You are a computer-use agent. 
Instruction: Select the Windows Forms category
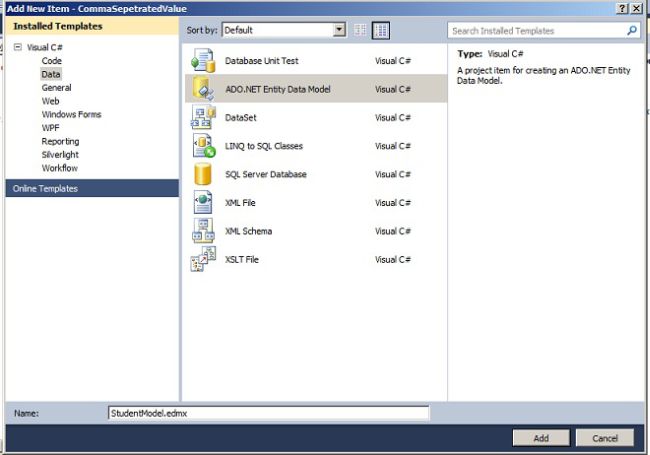click(x=71, y=114)
